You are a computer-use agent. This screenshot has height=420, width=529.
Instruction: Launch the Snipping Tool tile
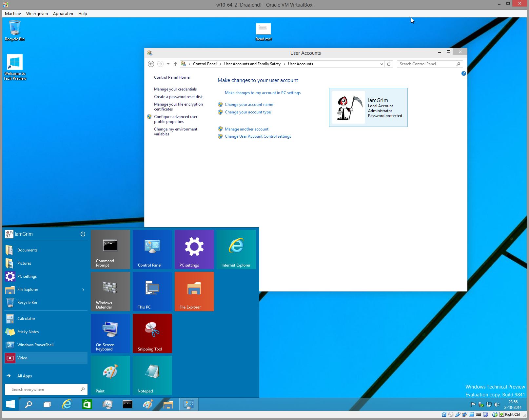(x=152, y=333)
